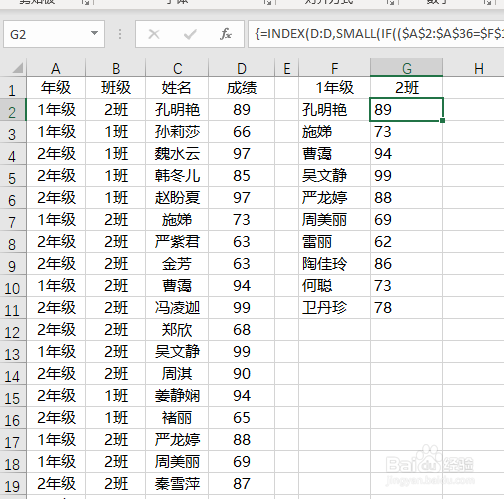
Task: Select column D header
Action: (x=242, y=68)
